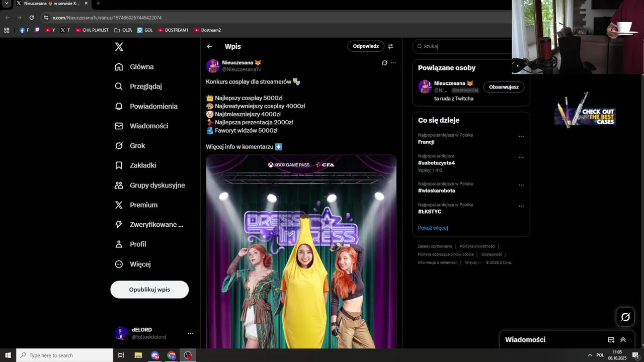The width and height of the screenshot is (644, 362).
Task: Open Profil page
Action: 130,244
